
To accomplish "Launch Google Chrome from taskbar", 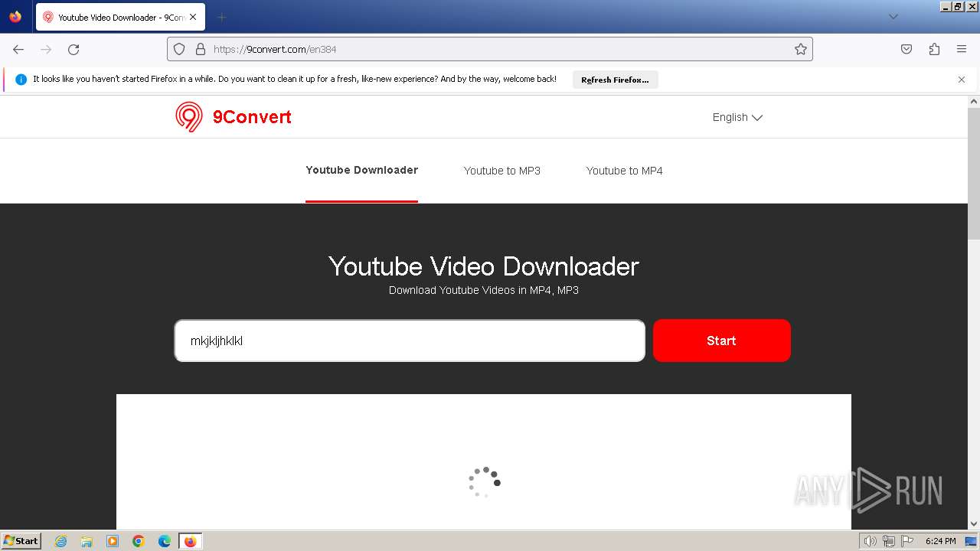I will (x=139, y=541).
